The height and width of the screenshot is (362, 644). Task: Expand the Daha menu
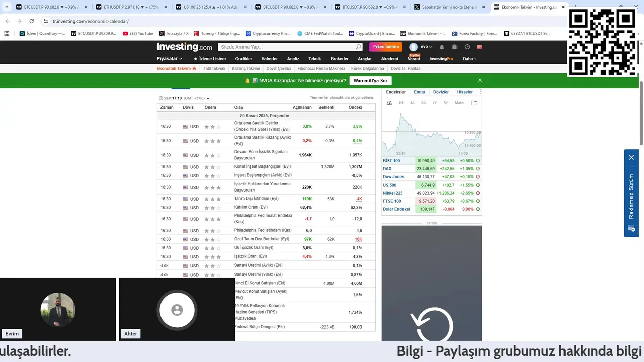(x=470, y=59)
